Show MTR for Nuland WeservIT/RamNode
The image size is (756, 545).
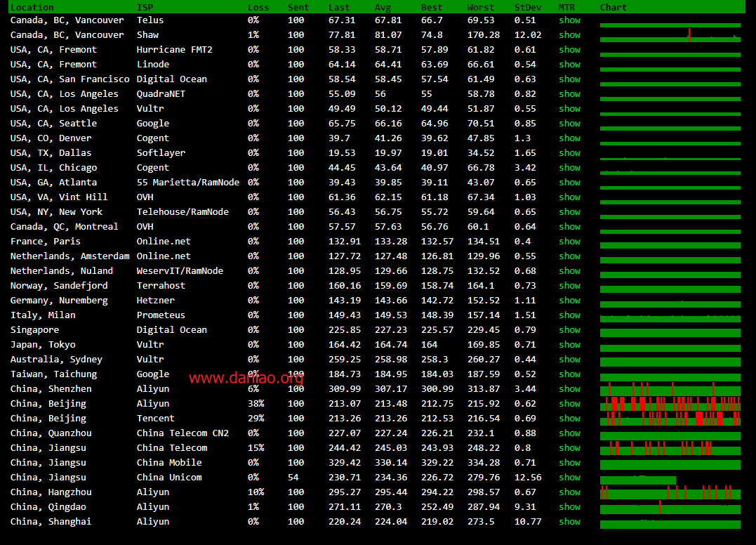click(x=569, y=271)
